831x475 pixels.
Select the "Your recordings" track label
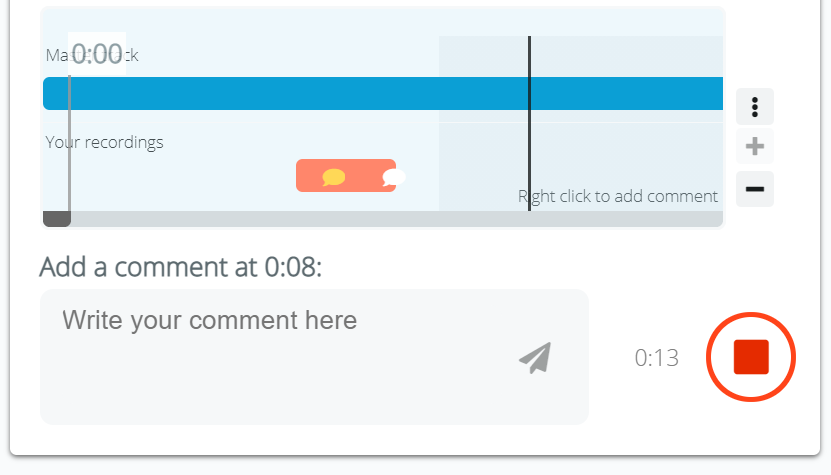coord(104,142)
